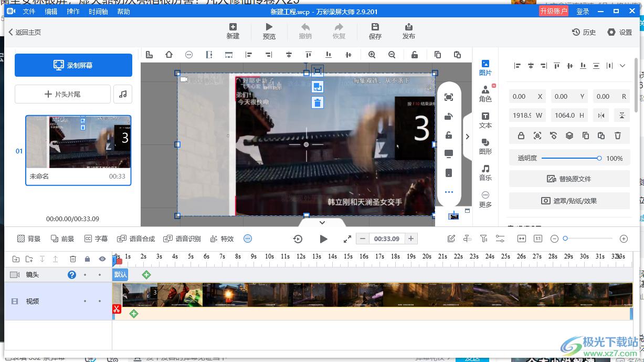This screenshot has width=644, height=362.
Task: Toggle the lock icon in timeline header
Action: 87,259
